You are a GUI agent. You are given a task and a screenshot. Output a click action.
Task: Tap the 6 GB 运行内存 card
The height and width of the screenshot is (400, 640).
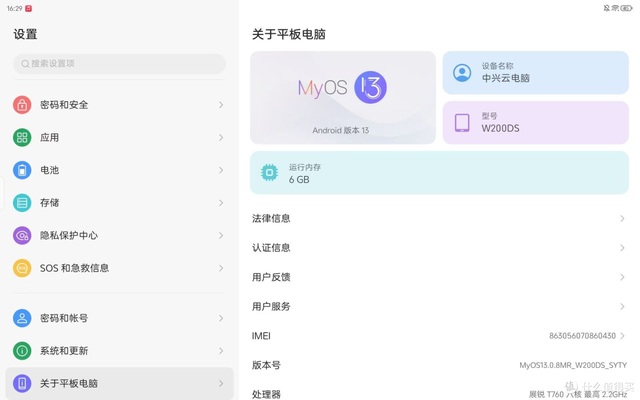click(x=439, y=173)
